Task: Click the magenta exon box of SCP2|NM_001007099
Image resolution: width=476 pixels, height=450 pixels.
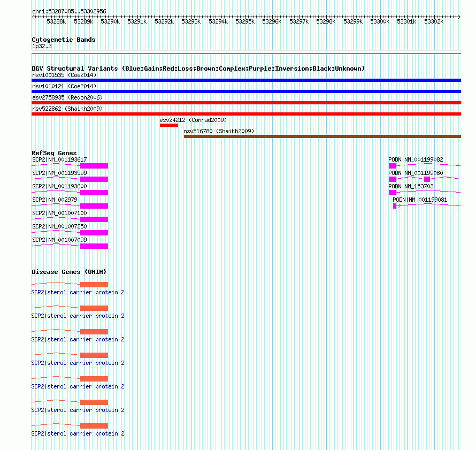Action: 94,246
